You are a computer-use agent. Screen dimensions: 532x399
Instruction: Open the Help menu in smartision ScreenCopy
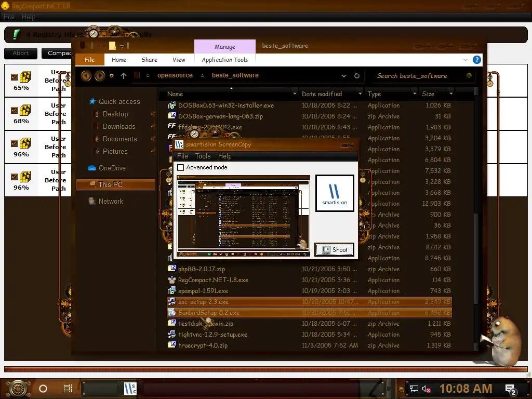point(224,156)
